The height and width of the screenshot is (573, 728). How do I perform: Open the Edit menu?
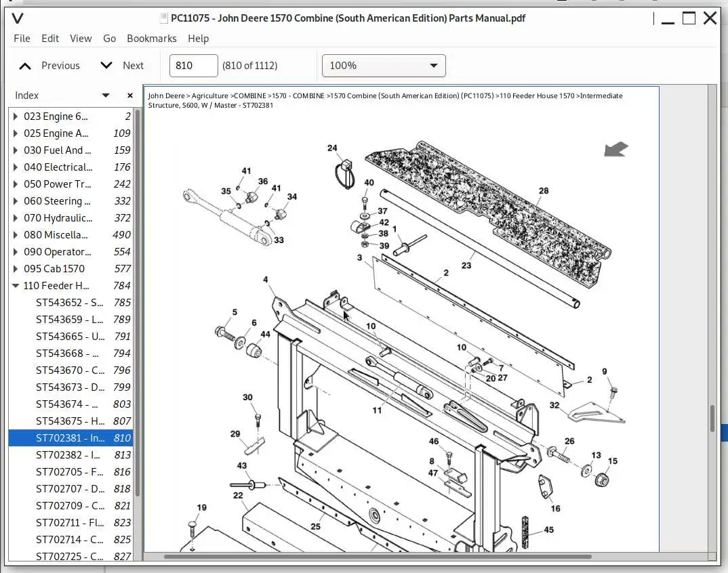(50, 39)
